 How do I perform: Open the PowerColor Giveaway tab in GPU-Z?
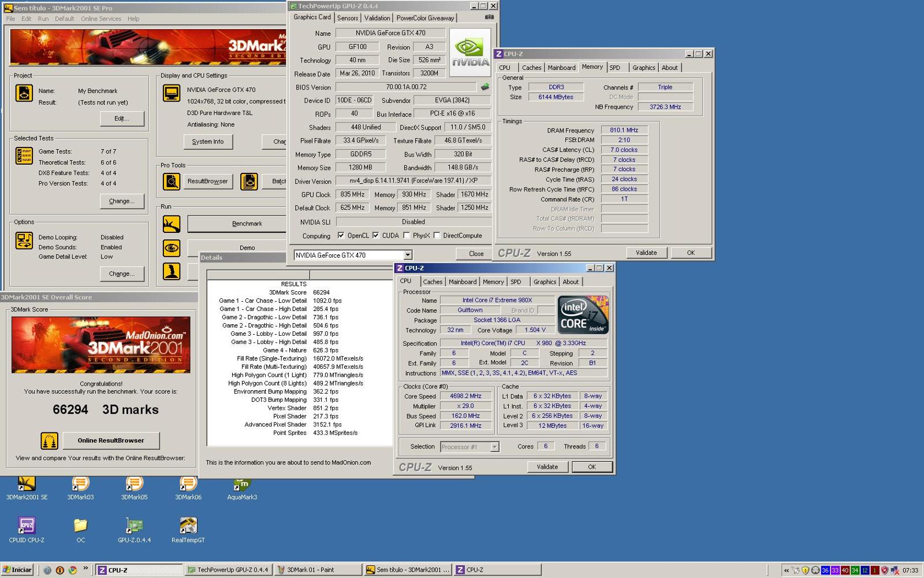pos(425,18)
